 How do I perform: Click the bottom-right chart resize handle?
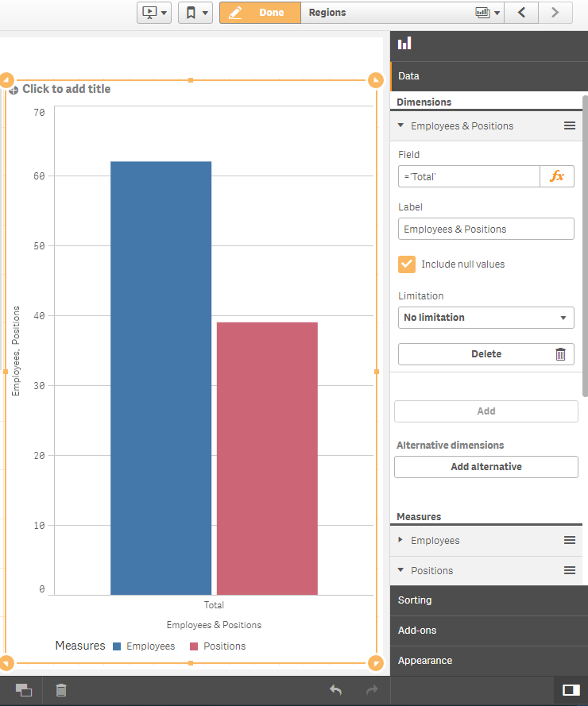pos(376,663)
